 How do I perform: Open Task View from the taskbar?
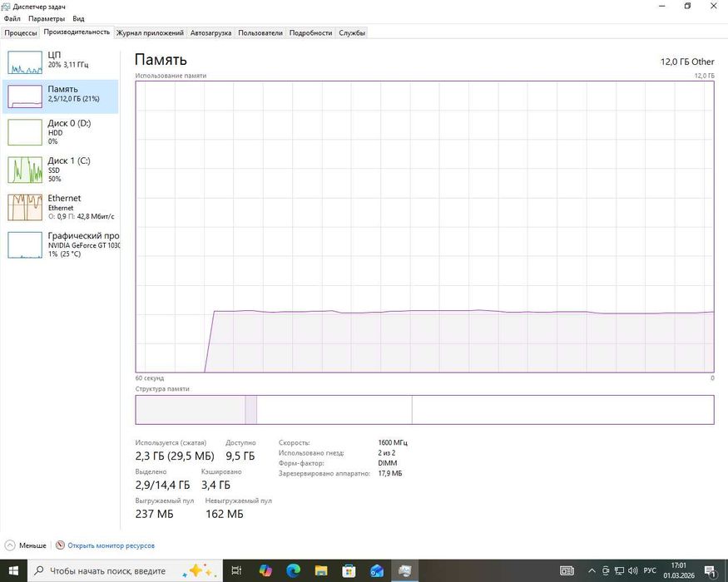click(236, 571)
